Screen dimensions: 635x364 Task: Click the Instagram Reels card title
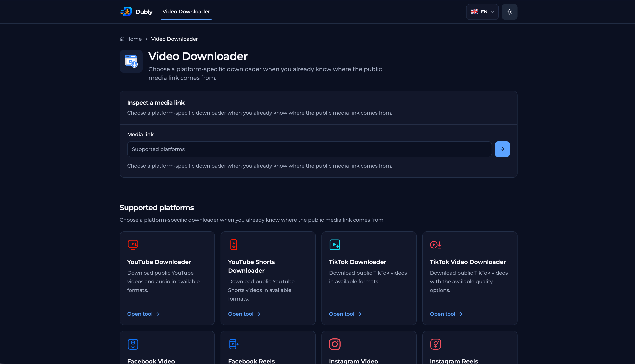(x=454, y=361)
